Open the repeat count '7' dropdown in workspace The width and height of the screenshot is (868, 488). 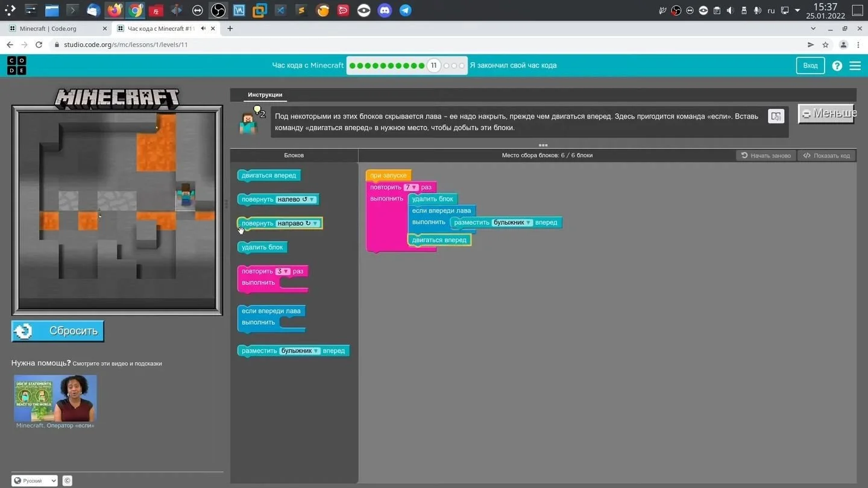[x=411, y=187]
